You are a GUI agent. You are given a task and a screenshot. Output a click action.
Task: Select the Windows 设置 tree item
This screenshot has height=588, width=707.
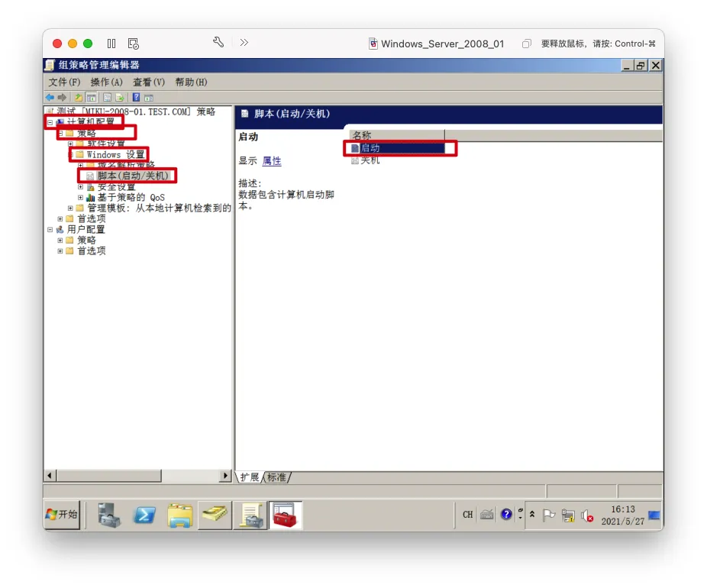[x=115, y=155]
